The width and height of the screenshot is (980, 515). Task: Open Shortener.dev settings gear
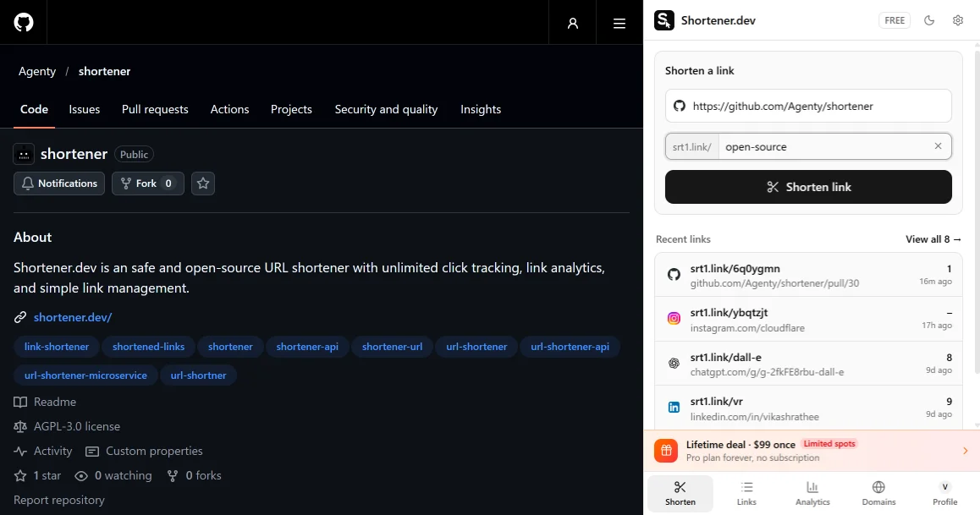tap(957, 20)
